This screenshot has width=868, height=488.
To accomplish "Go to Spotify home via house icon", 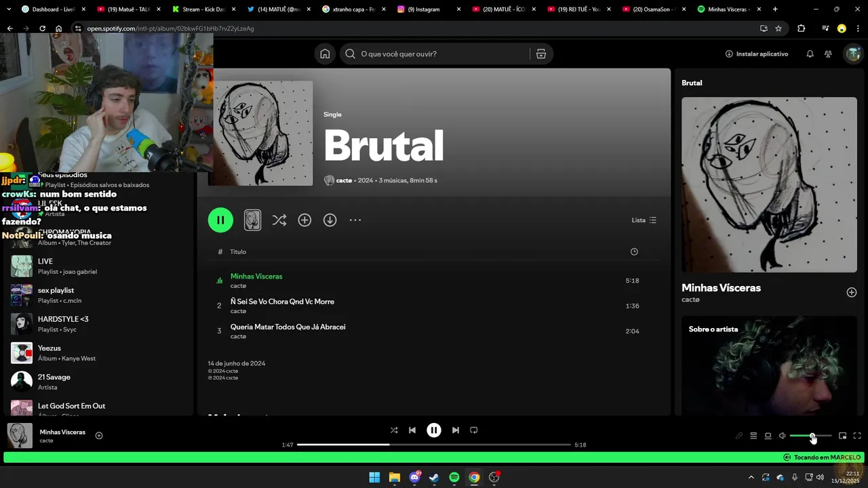I will pyautogui.click(x=325, y=54).
